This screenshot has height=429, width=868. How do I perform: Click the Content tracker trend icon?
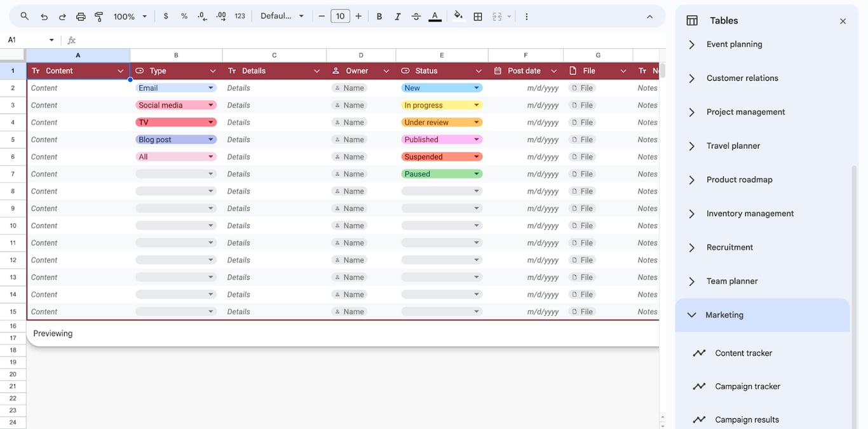[699, 353]
